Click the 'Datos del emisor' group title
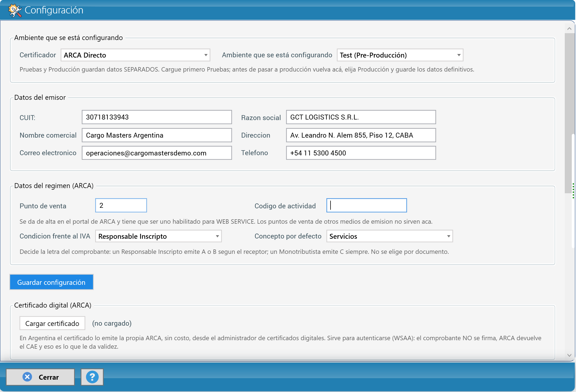Viewport: 576px width, 392px height. (40, 98)
